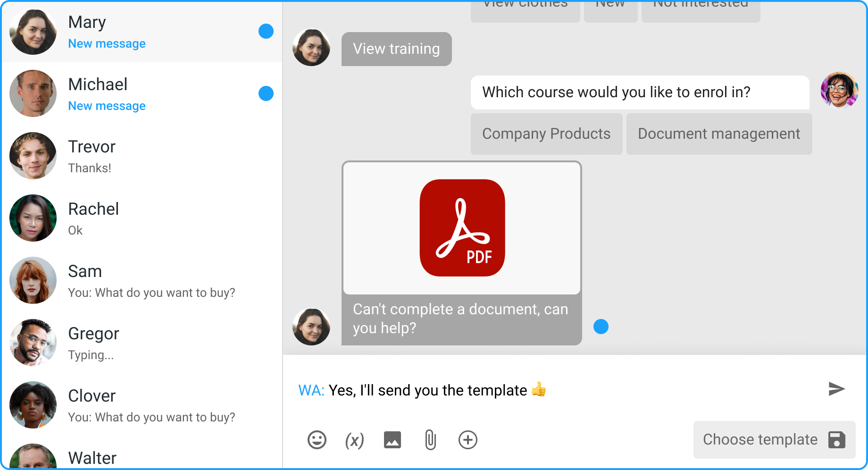Insert a variable with the (x) icon
This screenshot has width=868, height=470.
(355, 440)
